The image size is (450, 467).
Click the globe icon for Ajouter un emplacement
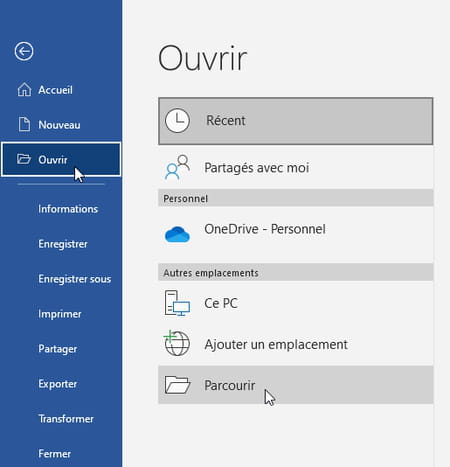coord(177,343)
